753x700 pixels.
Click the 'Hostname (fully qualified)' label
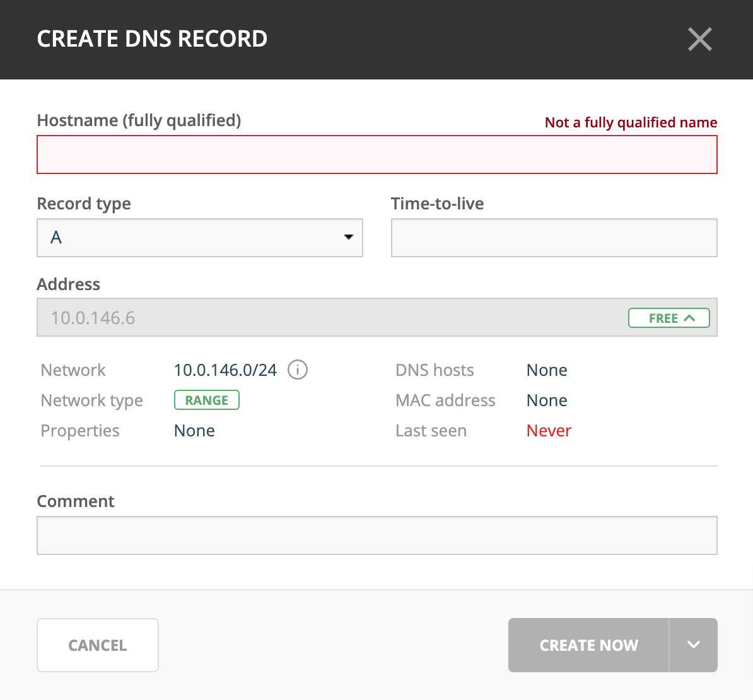pyautogui.click(x=139, y=120)
